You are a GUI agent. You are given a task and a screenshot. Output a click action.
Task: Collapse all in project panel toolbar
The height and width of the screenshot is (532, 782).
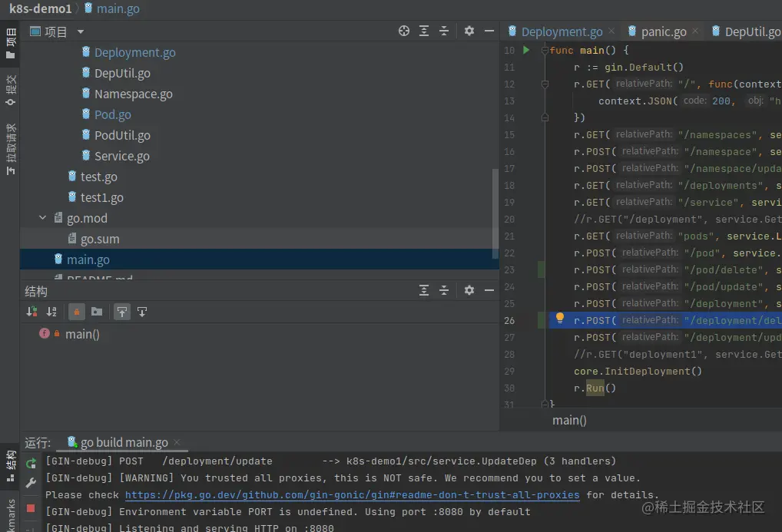[444, 31]
